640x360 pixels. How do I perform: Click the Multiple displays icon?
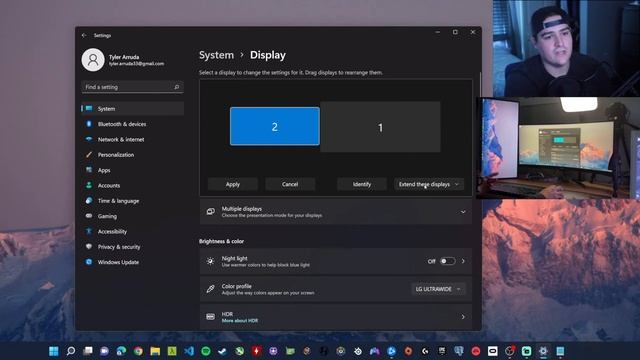(x=211, y=211)
